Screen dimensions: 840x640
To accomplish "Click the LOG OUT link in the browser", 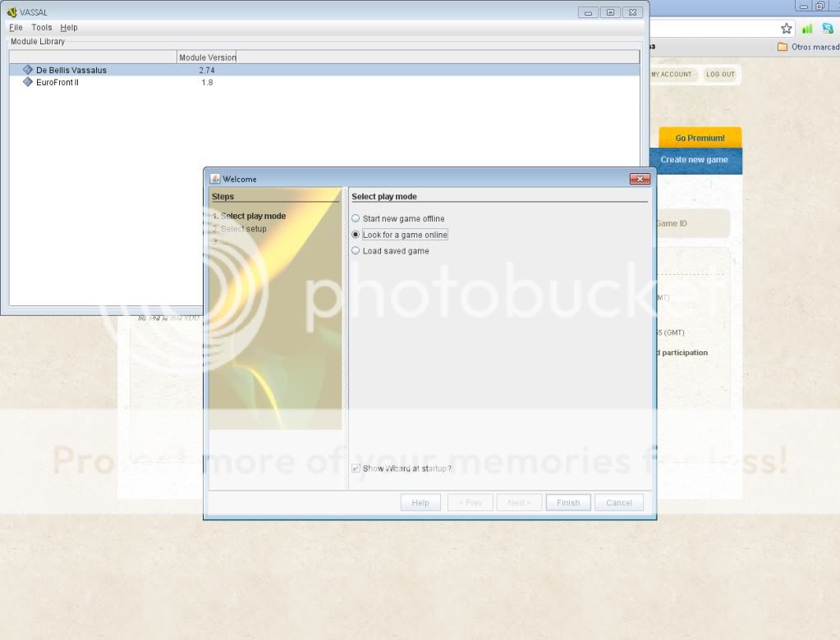I will pos(720,75).
